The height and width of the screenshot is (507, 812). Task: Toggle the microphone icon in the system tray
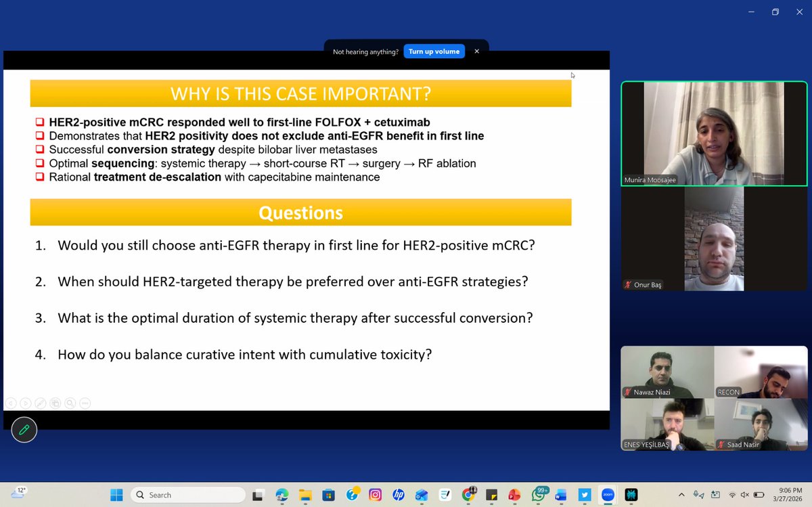coord(695,494)
